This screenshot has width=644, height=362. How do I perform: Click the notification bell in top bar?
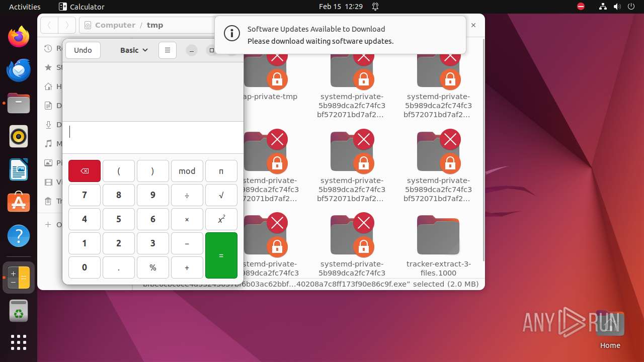point(375,7)
